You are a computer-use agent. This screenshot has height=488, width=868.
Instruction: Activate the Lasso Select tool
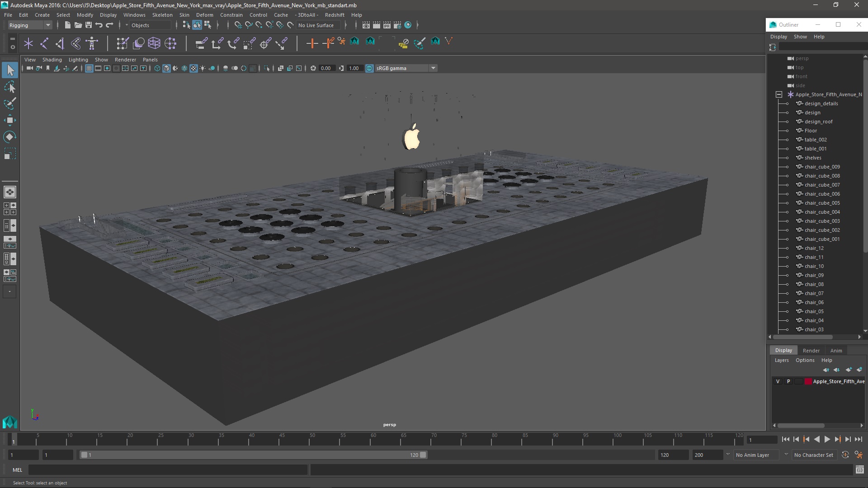pos(10,87)
